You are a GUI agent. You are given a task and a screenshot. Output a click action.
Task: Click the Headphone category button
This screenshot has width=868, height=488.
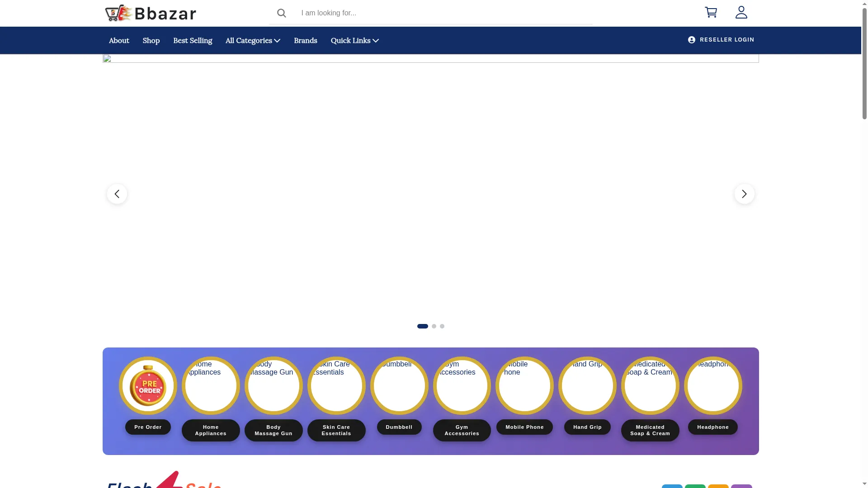coord(713,427)
